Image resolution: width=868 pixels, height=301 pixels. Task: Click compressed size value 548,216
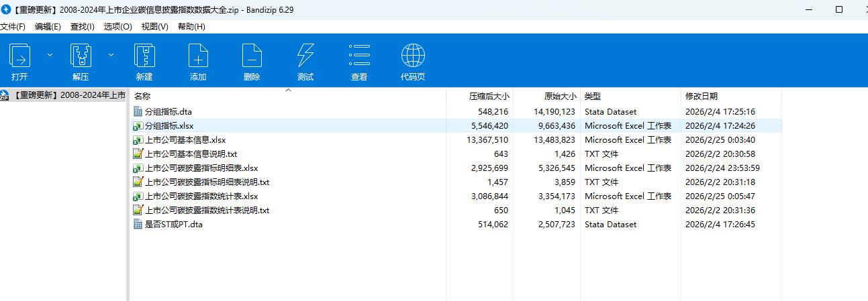pos(493,112)
